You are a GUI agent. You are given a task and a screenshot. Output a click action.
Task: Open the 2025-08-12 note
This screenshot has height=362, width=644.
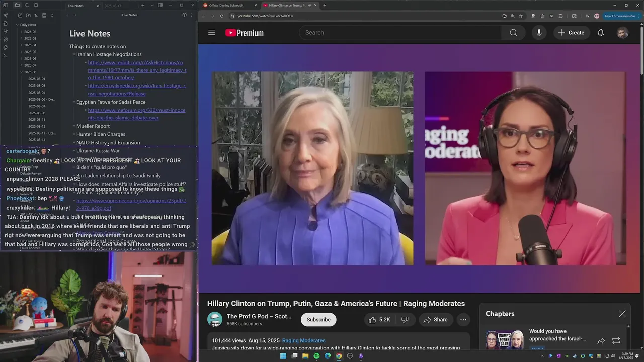(x=37, y=126)
